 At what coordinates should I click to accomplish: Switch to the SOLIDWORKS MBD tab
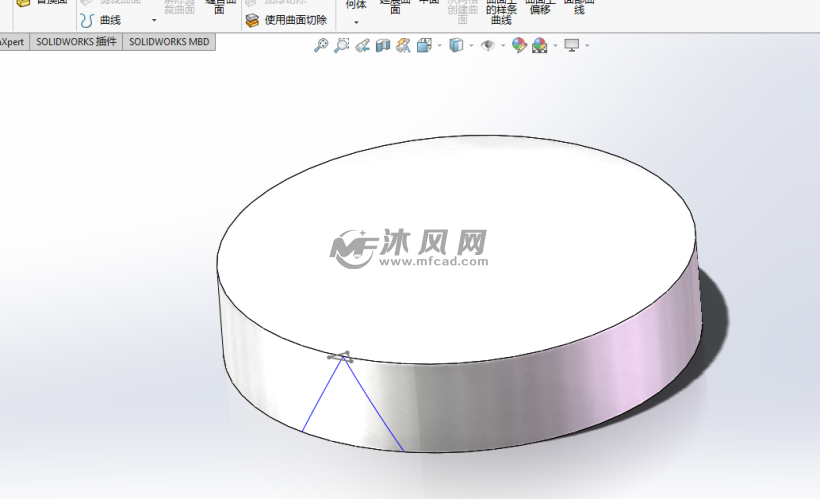(x=169, y=42)
